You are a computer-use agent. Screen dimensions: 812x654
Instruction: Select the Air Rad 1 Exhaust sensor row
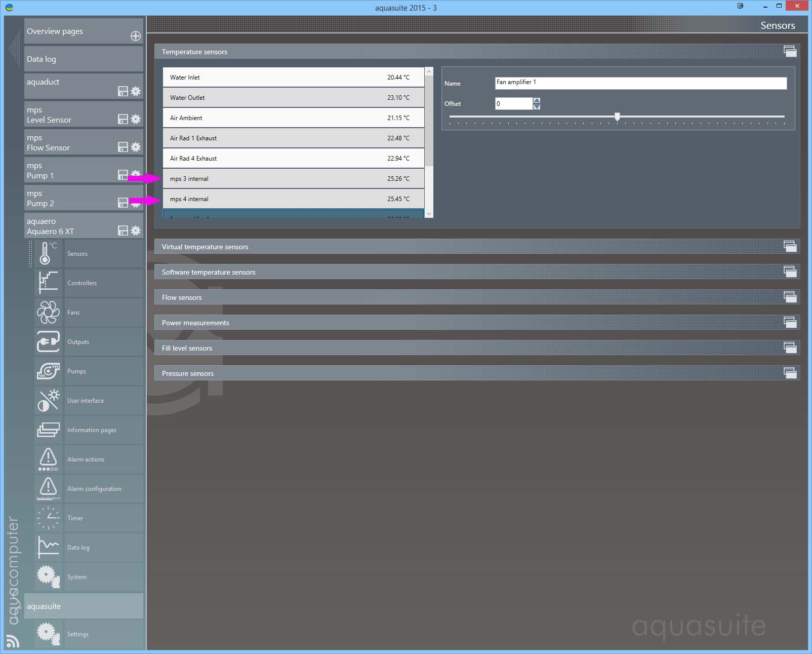click(294, 138)
